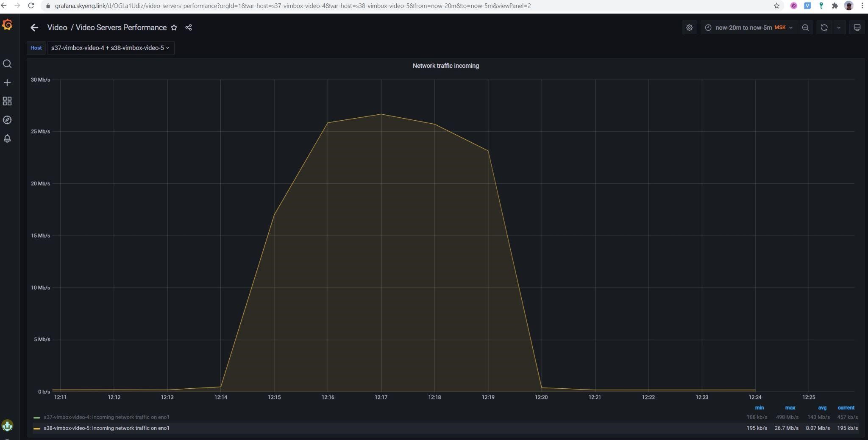Sort legend by avg column
Screen dimensions: 868x440
click(x=822, y=408)
